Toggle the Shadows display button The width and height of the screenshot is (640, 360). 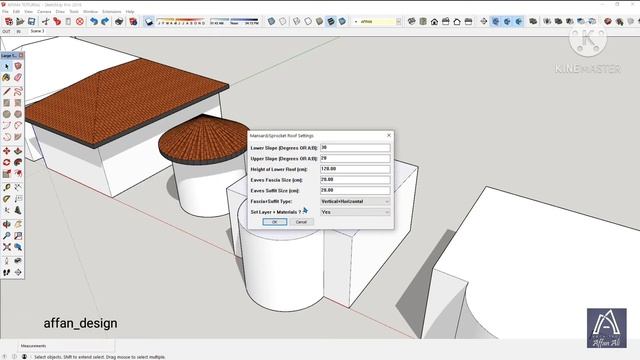(149, 21)
